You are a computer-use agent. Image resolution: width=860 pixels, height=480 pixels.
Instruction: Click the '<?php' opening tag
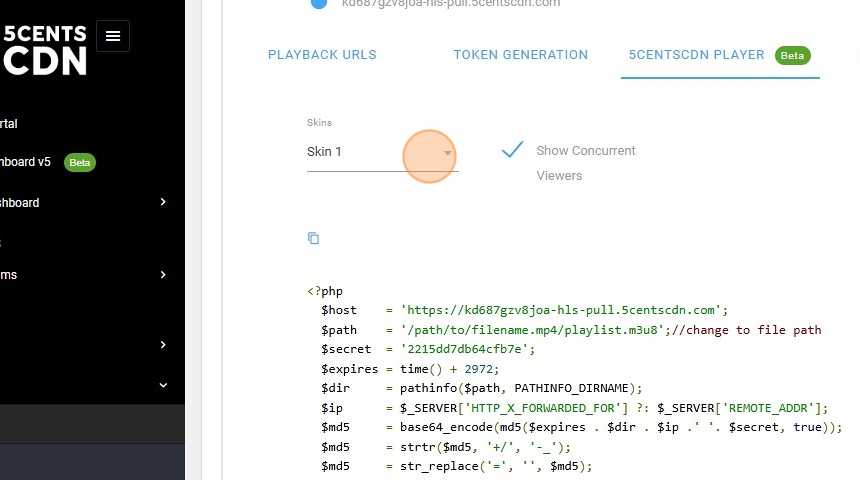[x=325, y=291]
